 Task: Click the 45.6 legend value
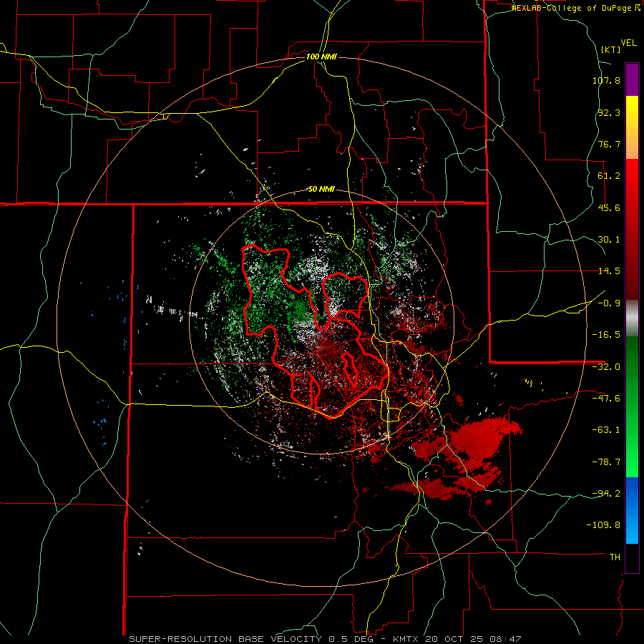point(609,208)
